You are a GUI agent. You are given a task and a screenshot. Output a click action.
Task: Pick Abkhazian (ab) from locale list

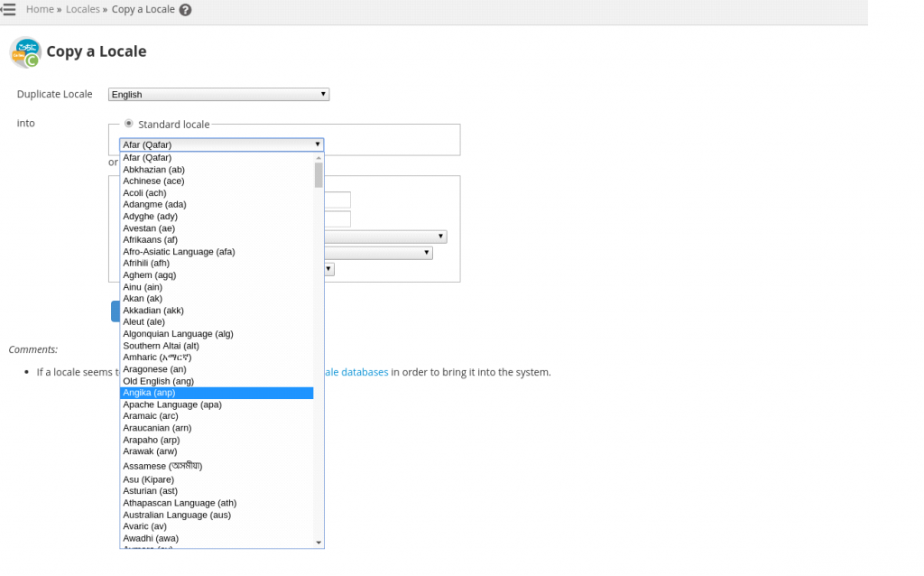coord(153,170)
